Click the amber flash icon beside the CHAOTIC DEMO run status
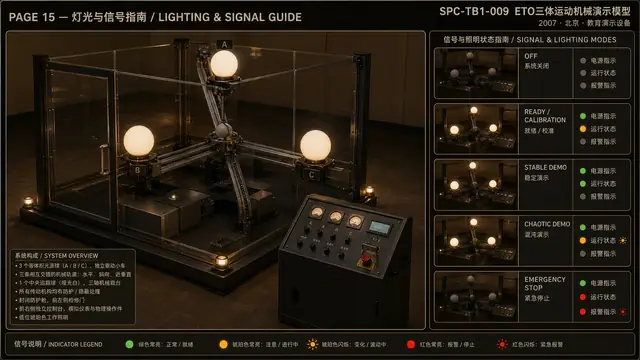The width and height of the screenshot is (640, 360). [623, 240]
